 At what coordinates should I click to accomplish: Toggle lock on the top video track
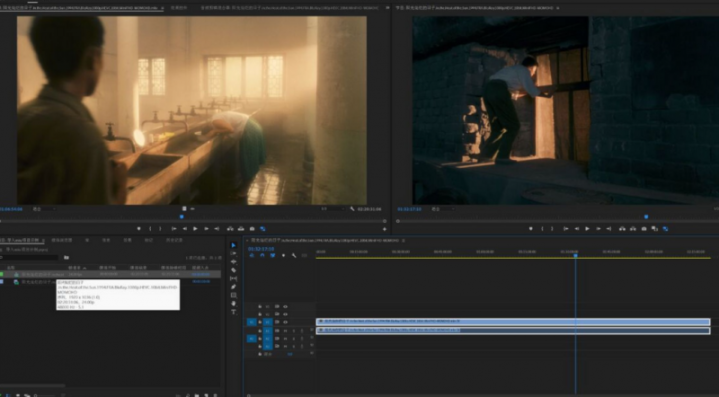260,306
